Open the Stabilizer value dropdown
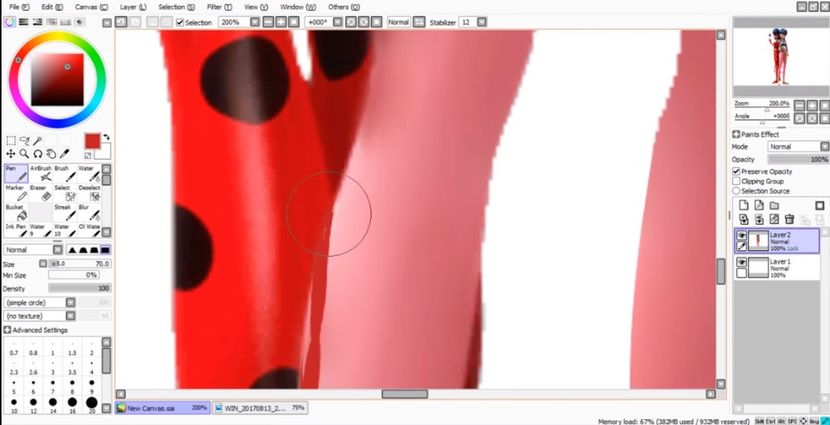 point(481,22)
